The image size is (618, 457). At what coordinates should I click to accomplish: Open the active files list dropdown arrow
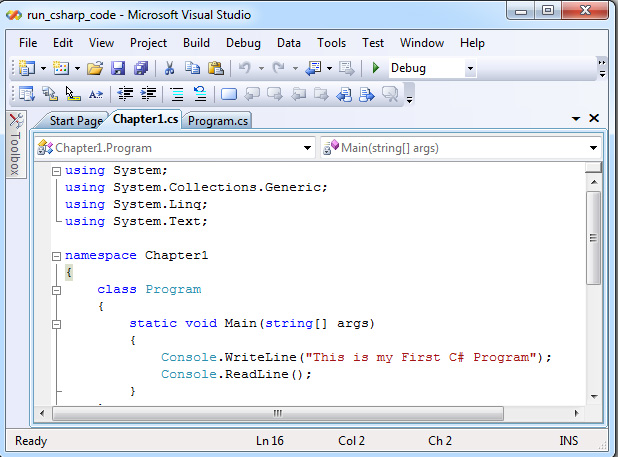pos(576,119)
